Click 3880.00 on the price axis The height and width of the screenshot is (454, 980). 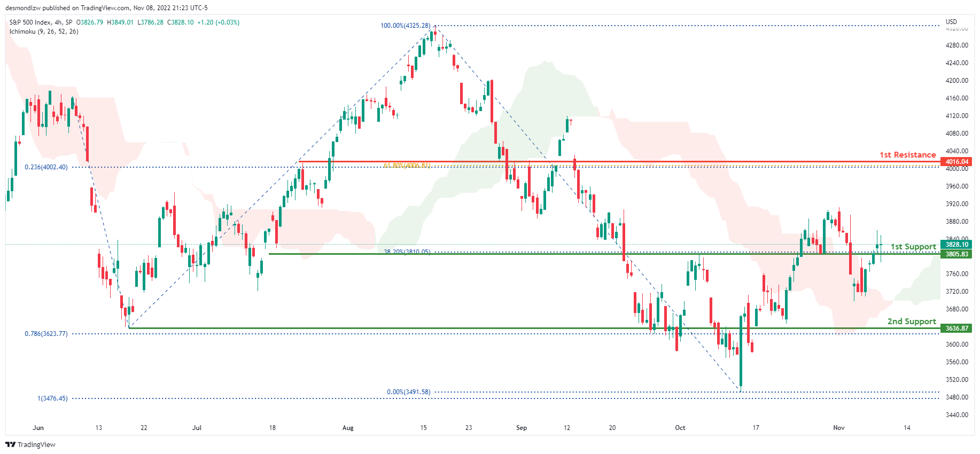(x=957, y=222)
